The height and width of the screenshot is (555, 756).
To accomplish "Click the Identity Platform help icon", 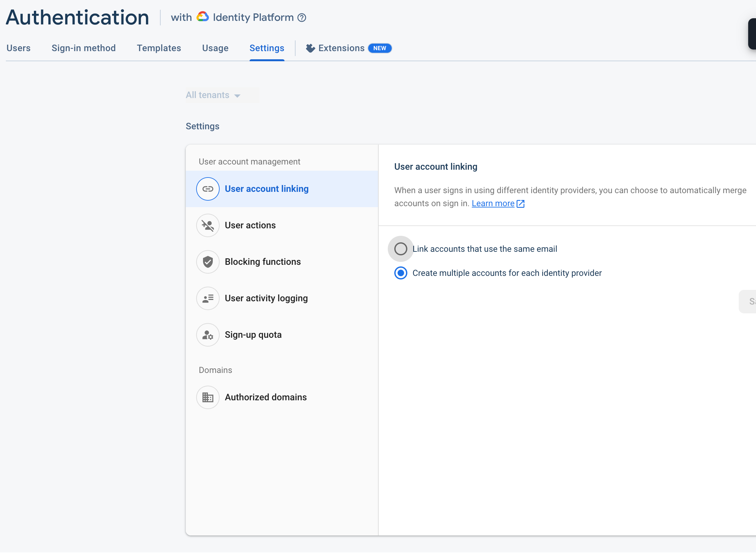I will (301, 18).
